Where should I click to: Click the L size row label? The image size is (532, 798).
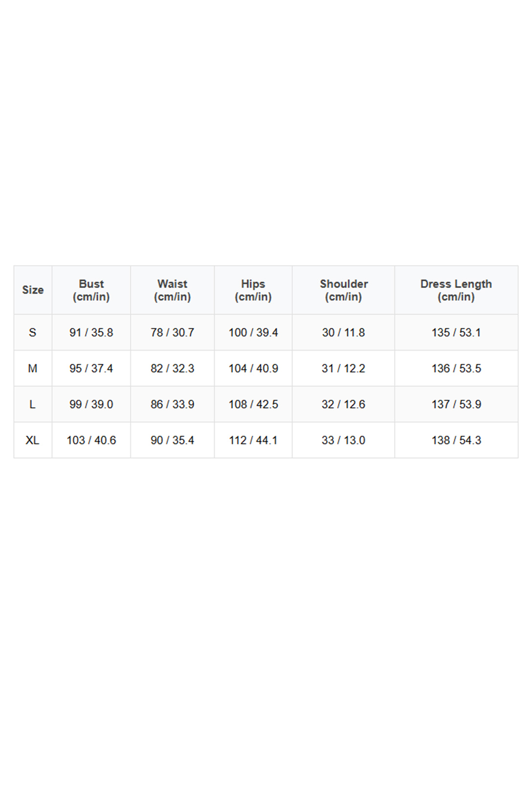33,404
